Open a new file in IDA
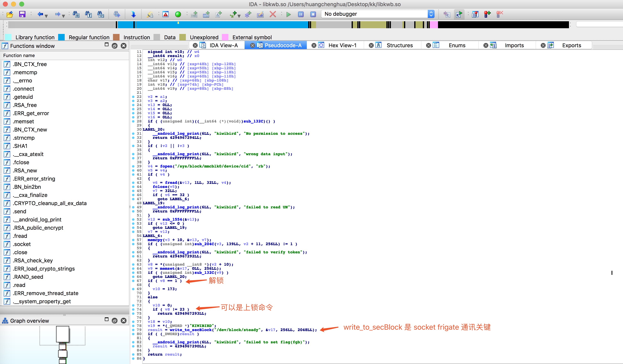 tap(9, 14)
